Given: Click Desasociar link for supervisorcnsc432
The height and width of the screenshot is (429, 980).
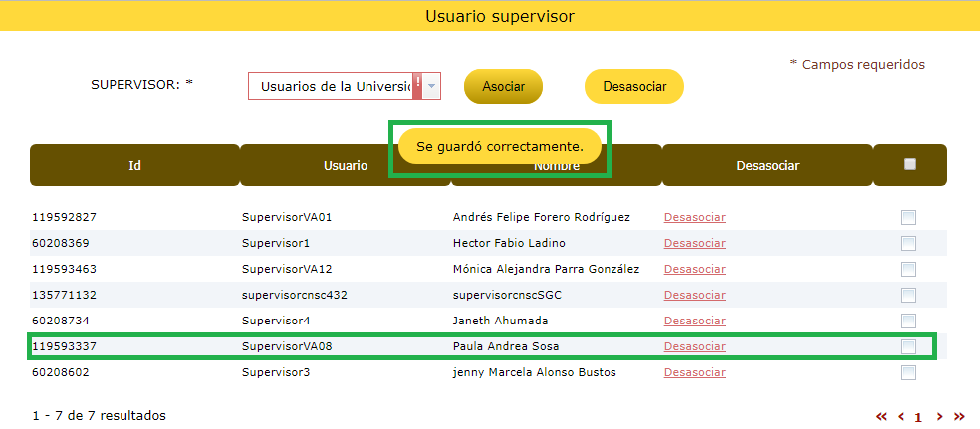Looking at the screenshot, I should (694, 295).
